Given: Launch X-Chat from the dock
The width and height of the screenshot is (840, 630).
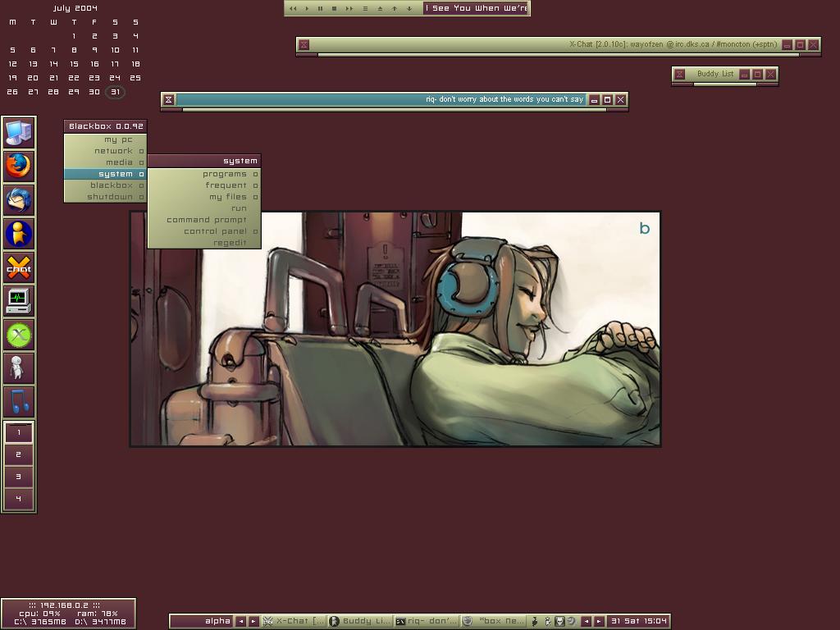Looking at the screenshot, I should point(19,267).
